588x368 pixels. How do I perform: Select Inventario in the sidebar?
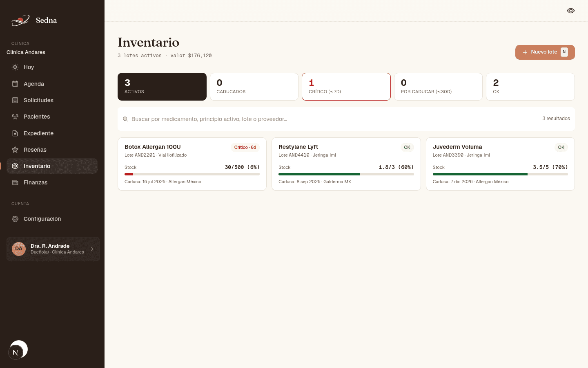click(52, 166)
